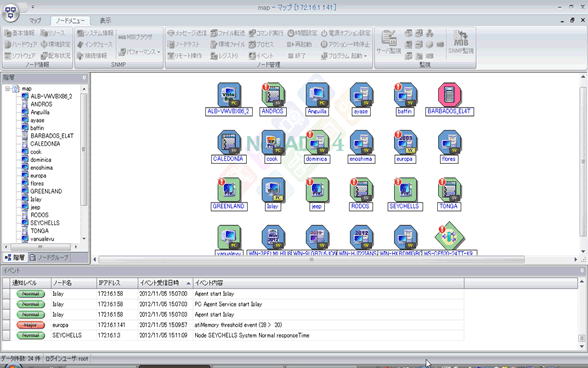Screen dimensions: 588x368
Task: Select the Anguilla PC icon on the map
Action: tap(317, 95)
